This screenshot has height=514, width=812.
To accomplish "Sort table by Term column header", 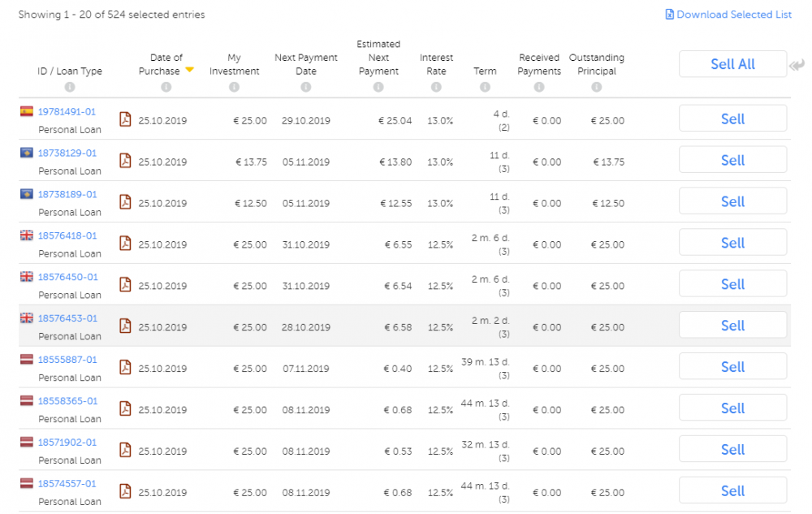I will click(485, 71).
